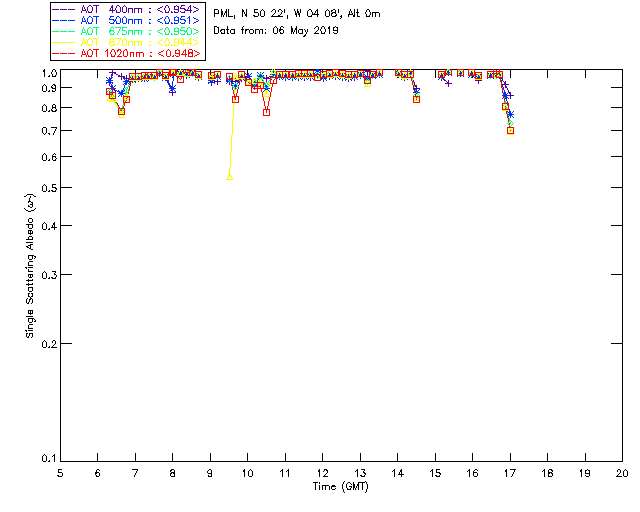
Task: Click the AOT 675nm legend entry
Action: (x=127, y=31)
